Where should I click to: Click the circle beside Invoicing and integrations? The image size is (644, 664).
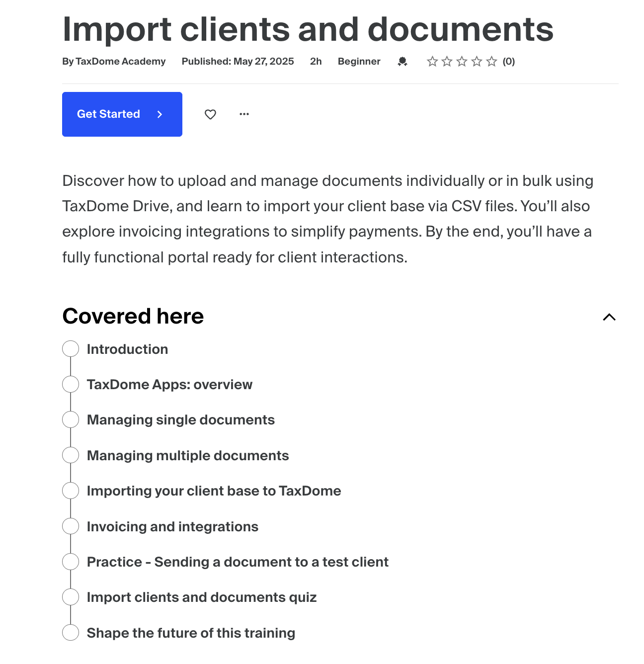71,526
